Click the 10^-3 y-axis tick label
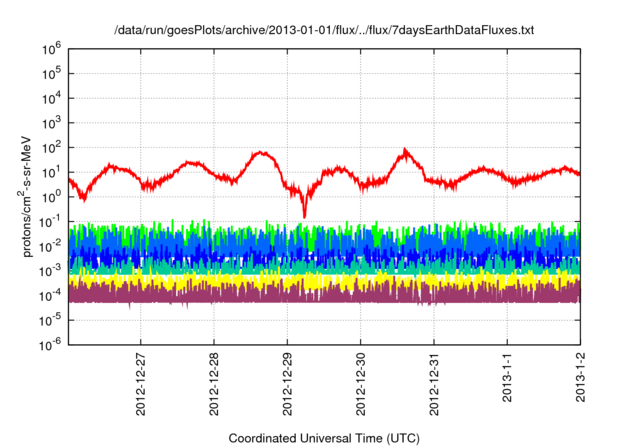The image size is (640, 448). (50, 271)
